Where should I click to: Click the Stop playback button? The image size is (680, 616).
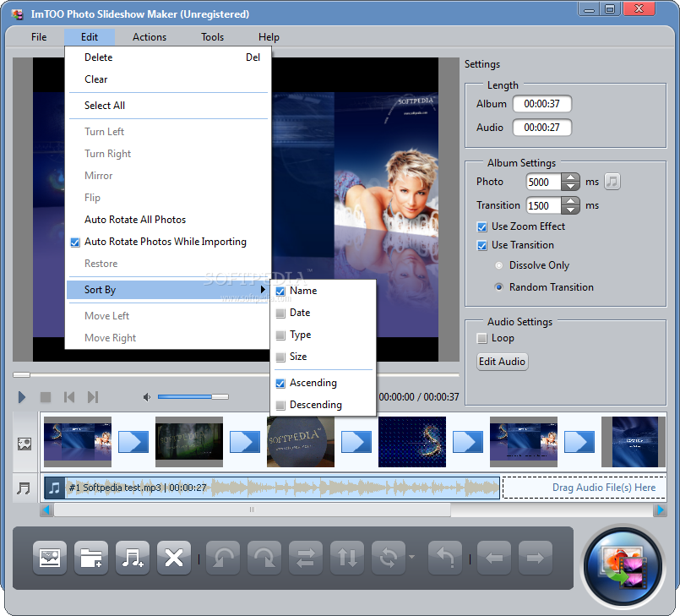pyautogui.click(x=46, y=397)
